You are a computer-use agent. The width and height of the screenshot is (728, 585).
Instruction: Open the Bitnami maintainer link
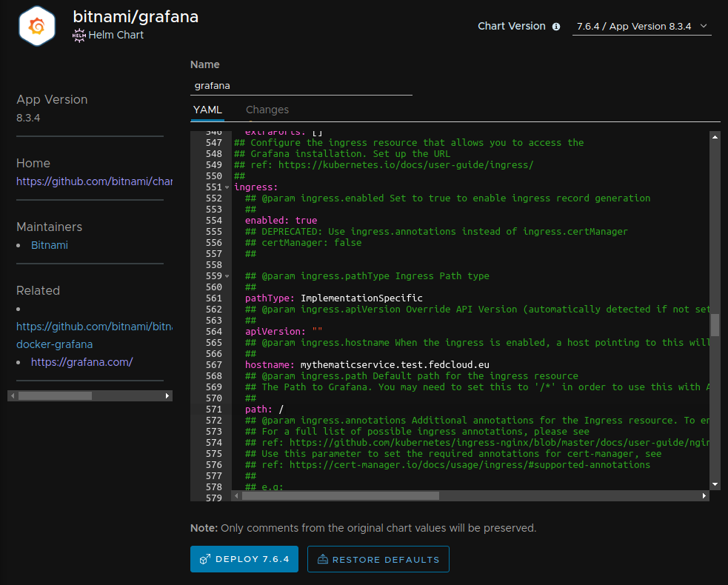click(x=49, y=245)
